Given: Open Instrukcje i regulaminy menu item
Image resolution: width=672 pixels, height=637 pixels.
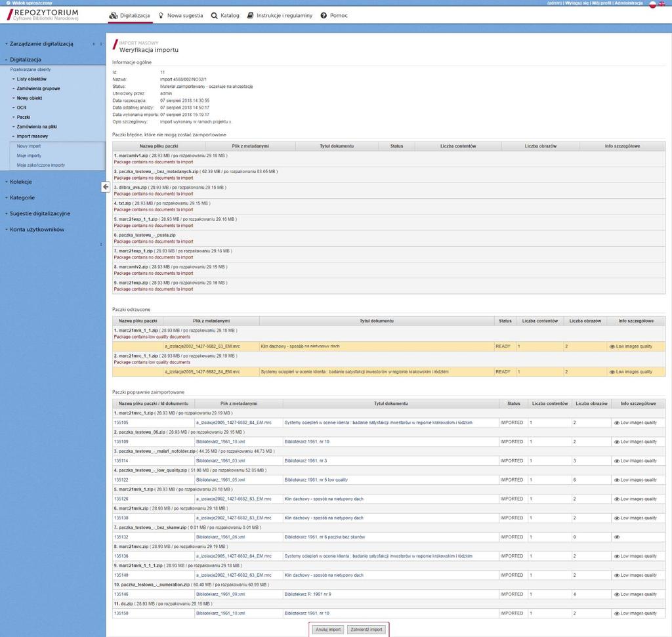Looking at the screenshot, I should tap(280, 16).
